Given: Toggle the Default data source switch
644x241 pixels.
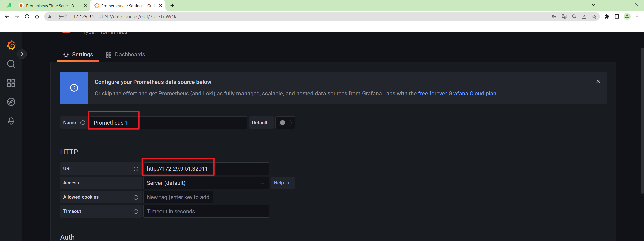Looking at the screenshot, I should coord(285,123).
